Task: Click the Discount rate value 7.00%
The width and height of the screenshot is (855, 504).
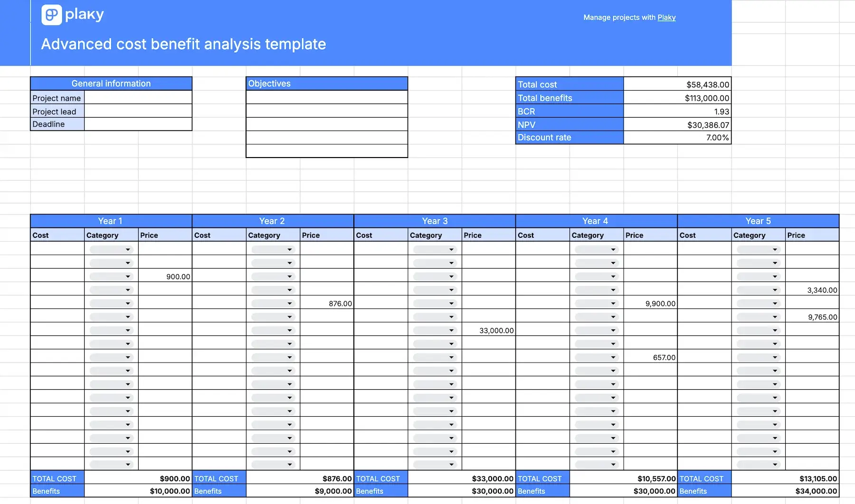Action: click(x=677, y=137)
